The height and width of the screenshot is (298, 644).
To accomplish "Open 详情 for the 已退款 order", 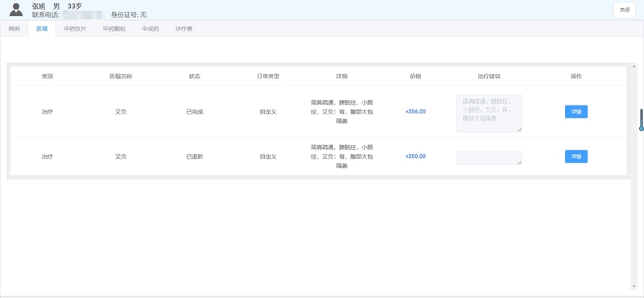I will click(x=576, y=156).
